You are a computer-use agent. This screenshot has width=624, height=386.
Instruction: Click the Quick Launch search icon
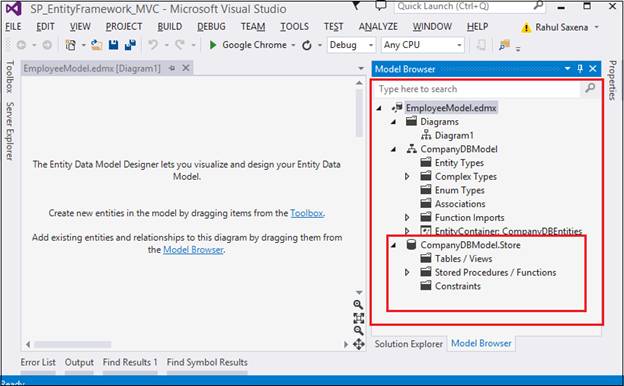click(x=538, y=6)
